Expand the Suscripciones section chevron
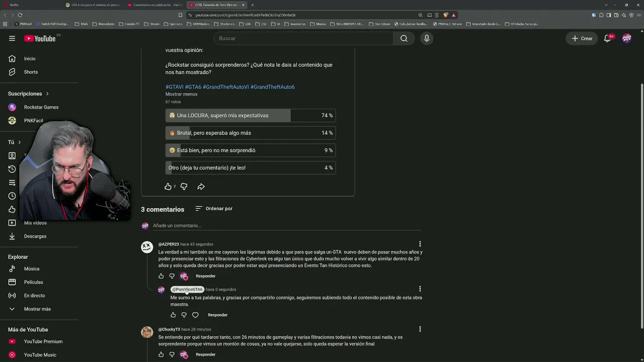644x362 pixels. 47,94
